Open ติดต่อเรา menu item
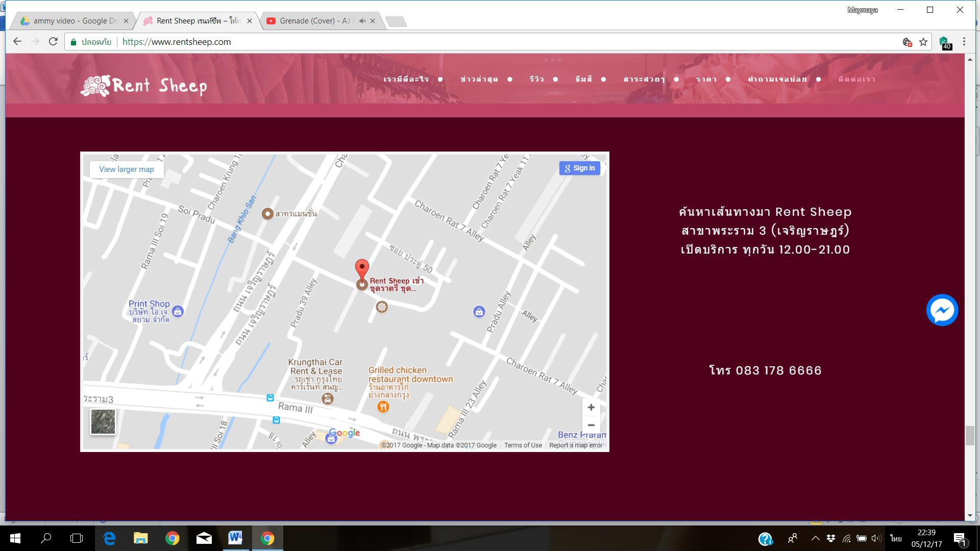Viewport: 980px width, 551px height. 856,79
